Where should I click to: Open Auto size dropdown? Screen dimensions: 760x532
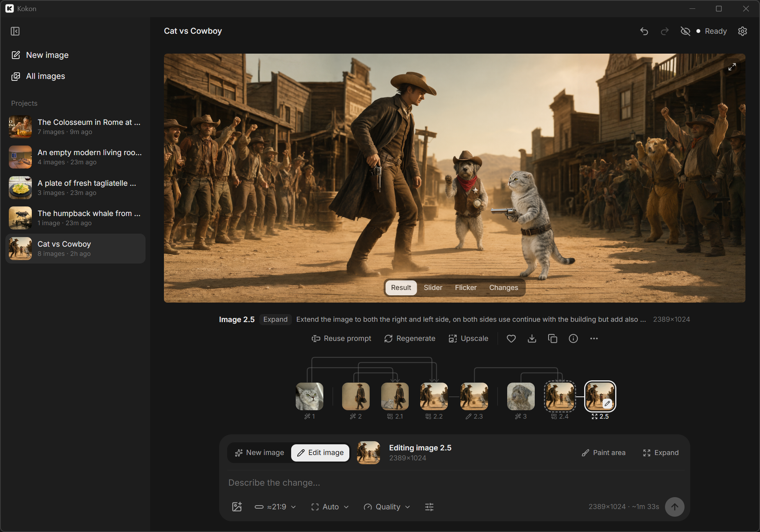tap(330, 507)
